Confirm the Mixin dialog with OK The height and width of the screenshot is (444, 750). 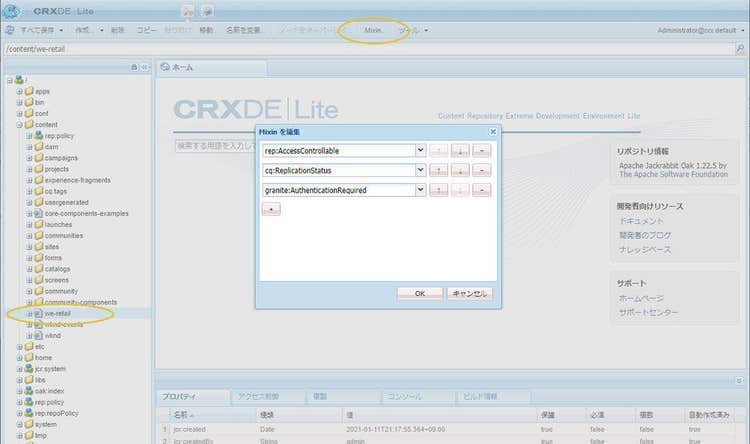[420, 293]
